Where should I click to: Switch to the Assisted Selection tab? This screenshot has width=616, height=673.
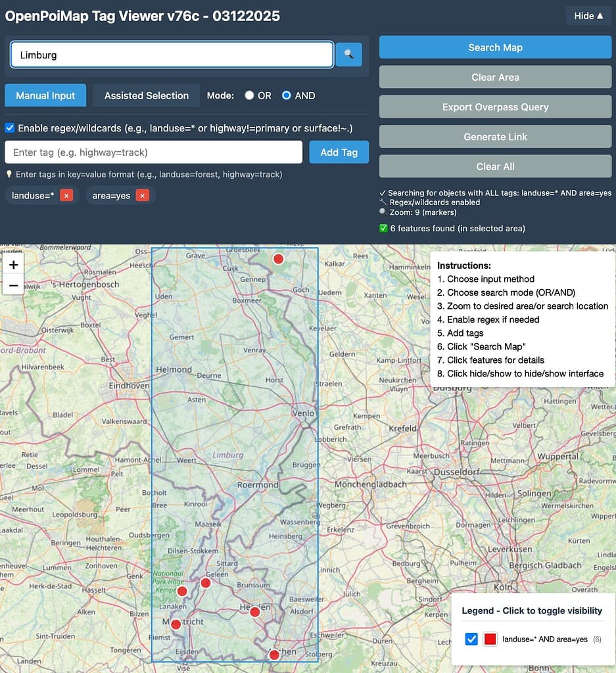tap(146, 95)
